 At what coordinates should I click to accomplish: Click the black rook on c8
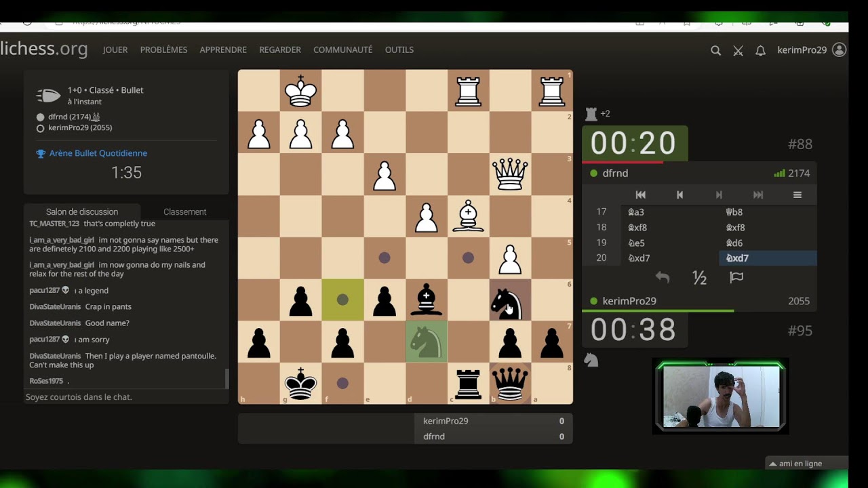[x=468, y=384]
